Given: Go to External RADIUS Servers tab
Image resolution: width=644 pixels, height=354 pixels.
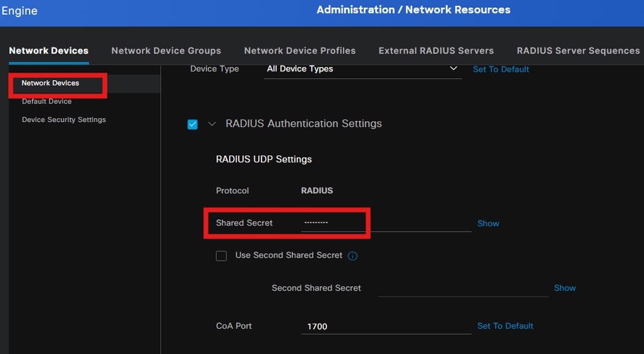Looking at the screenshot, I should click(x=436, y=50).
